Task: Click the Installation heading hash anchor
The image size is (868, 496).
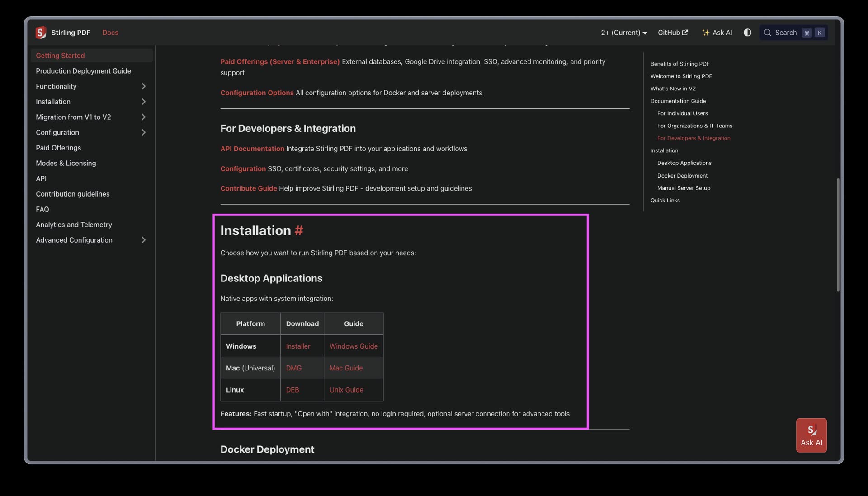Action: 299,231
